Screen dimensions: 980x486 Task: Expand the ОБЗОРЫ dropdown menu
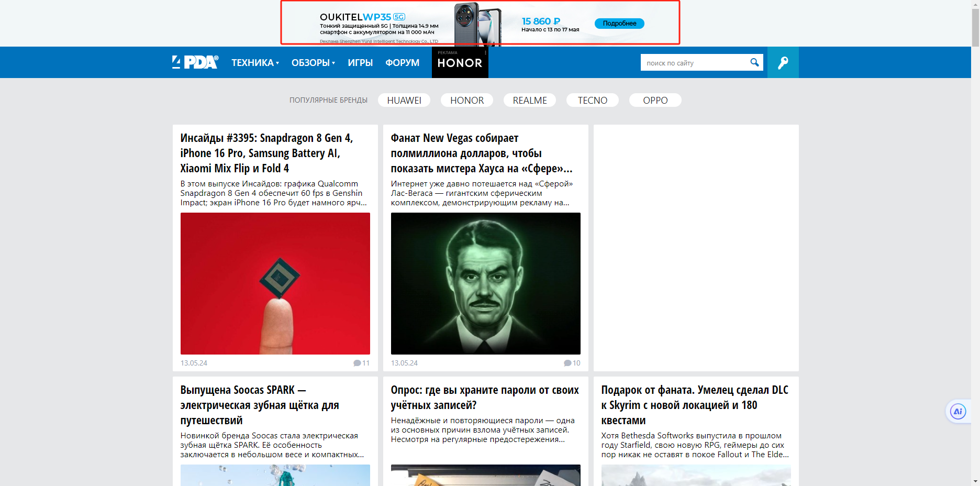pos(313,63)
